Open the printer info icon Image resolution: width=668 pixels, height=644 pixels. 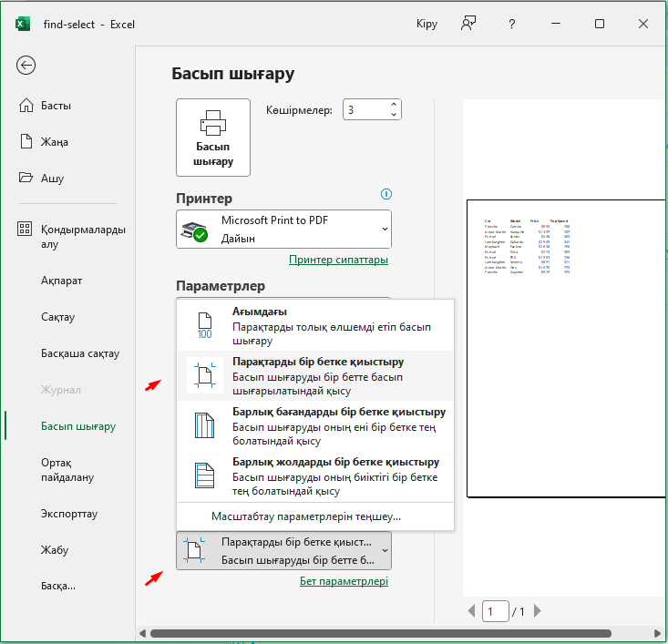(386, 194)
